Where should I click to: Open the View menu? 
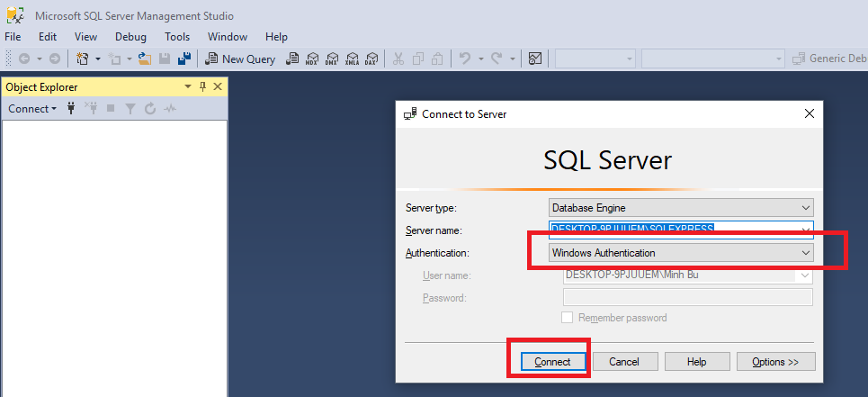pos(85,37)
